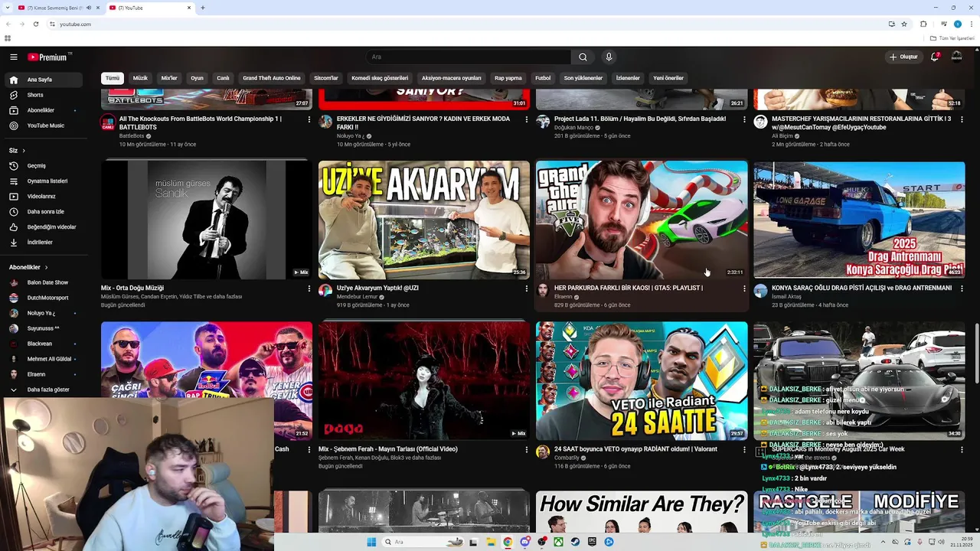Viewport: 980px width, 551px height.
Task: Open Beğendiğim videolar list
Action: tap(45, 227)
